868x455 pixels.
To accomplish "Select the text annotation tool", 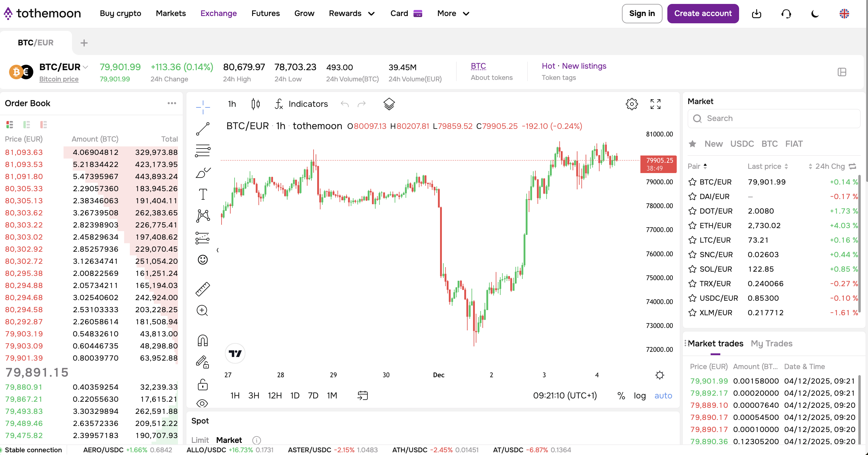I will (x=203, y=194).
